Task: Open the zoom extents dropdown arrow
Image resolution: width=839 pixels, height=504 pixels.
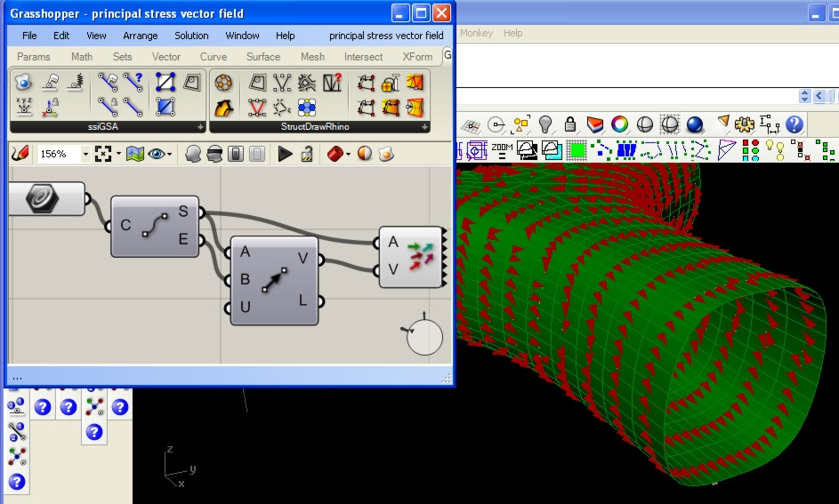Action: tap(118, 155)
